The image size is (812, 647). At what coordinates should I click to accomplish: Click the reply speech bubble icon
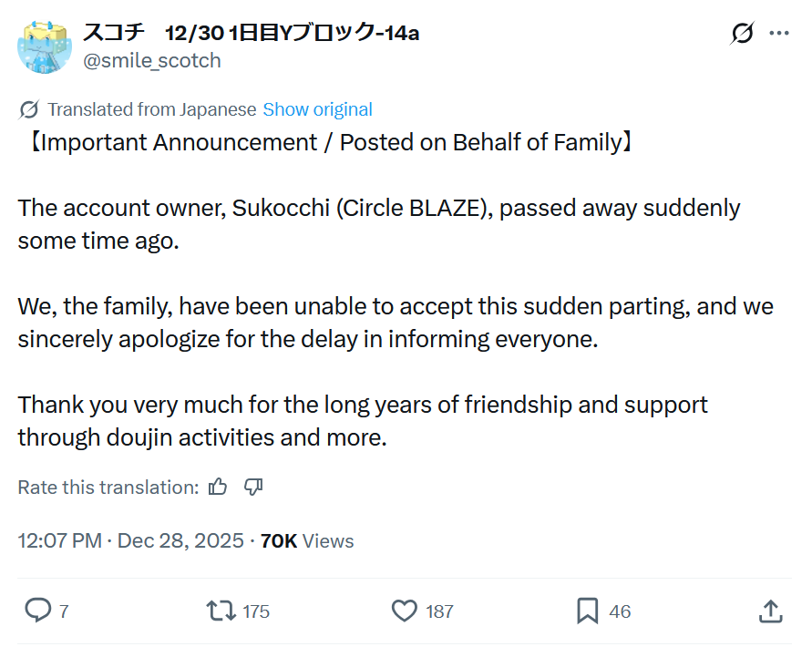38,611
